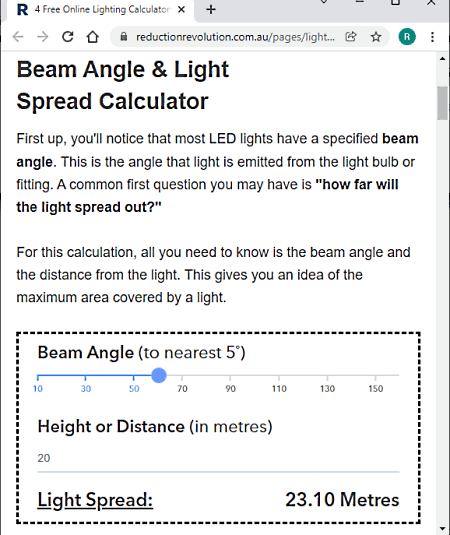Viewport: 450px width, 535px height.
Task: Open a new browser tab
Action: 211,10
